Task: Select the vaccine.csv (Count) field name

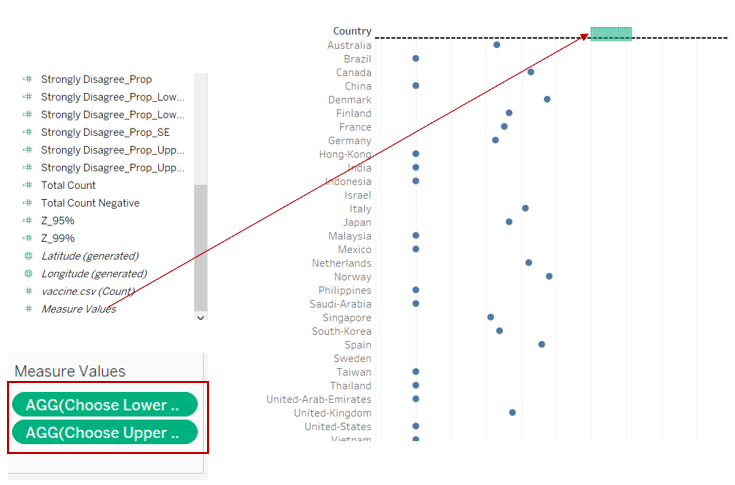Action: [87, 291]
